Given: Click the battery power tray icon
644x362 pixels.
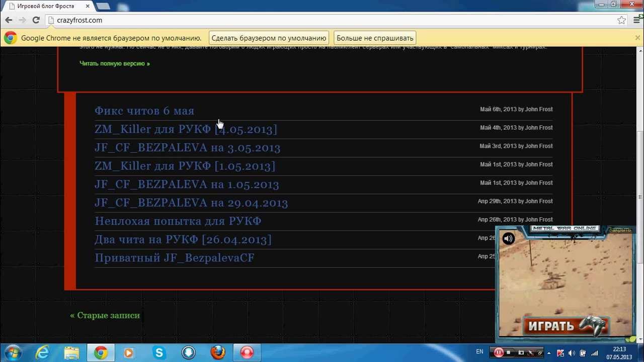Looking at the screenshot, I should click(583, 353).
